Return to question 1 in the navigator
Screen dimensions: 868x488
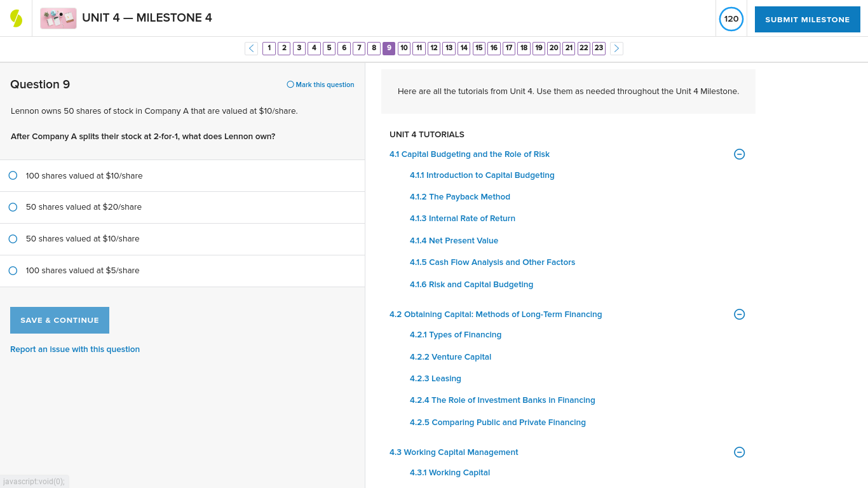pyautogui.click(x=269, y=48)
